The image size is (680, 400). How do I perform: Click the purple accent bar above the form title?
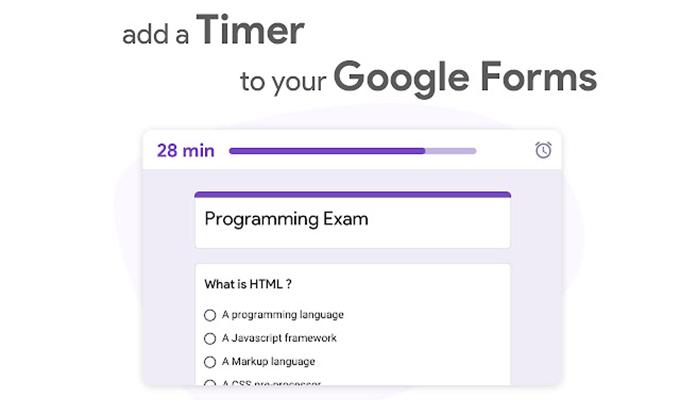(x=353, y=194)
